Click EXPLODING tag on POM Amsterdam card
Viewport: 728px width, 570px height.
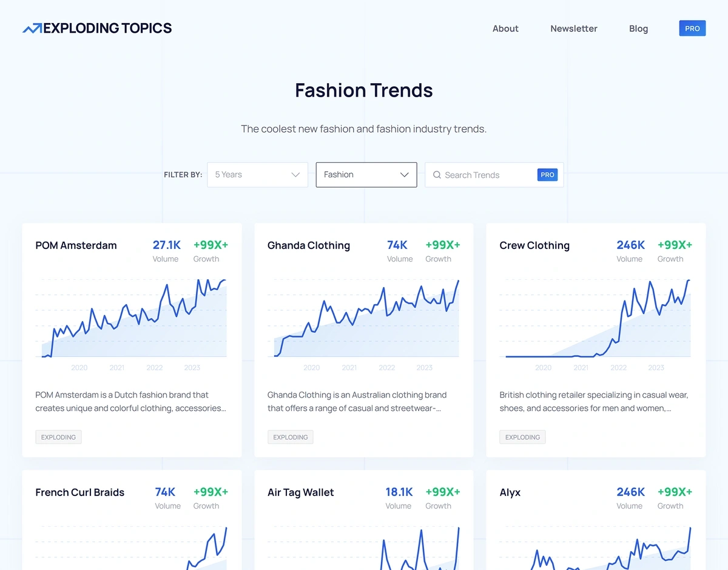click(58, 437)
